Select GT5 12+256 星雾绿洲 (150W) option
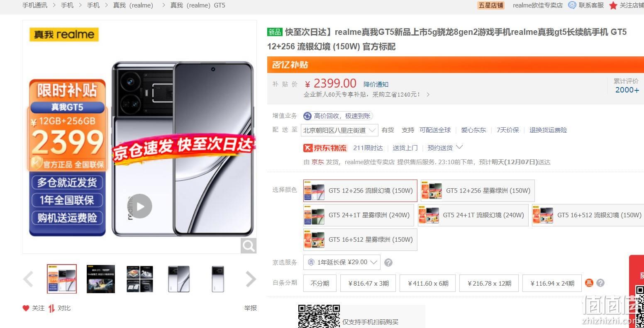The height and width of the screenshot is (328, 644). 478,191
